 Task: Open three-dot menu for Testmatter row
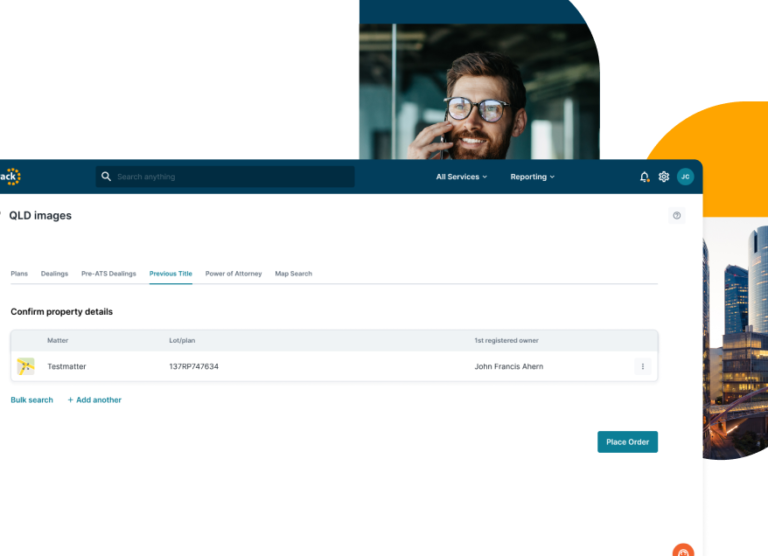(x=642, y=367)
